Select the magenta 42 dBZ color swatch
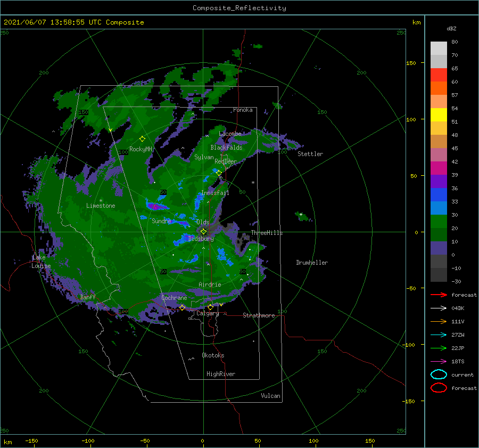 pyautogui.click(x=439, y=168)
